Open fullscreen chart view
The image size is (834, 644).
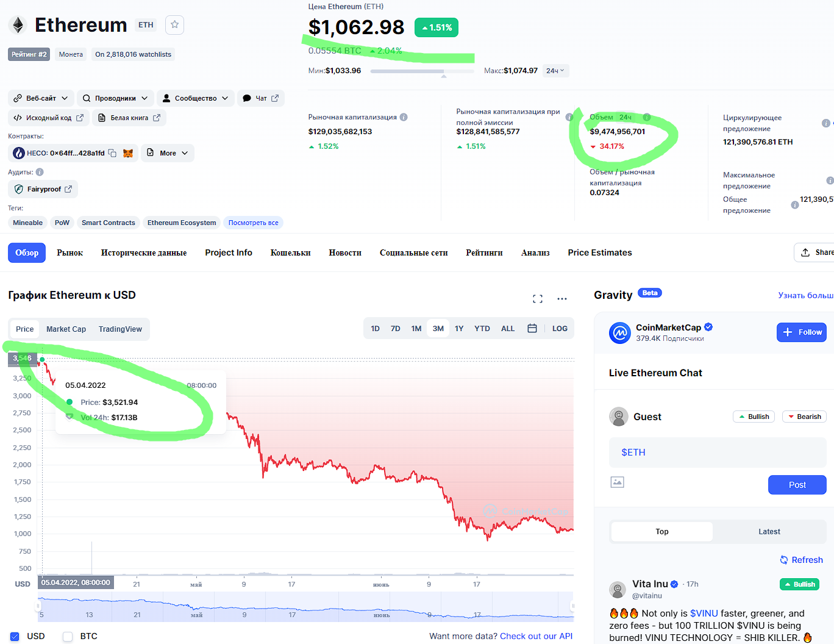tap(537, 299)
